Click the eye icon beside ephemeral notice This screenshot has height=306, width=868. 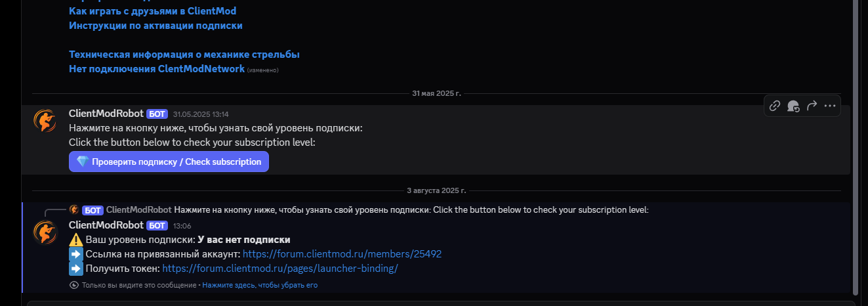click(x=73, y=286)
